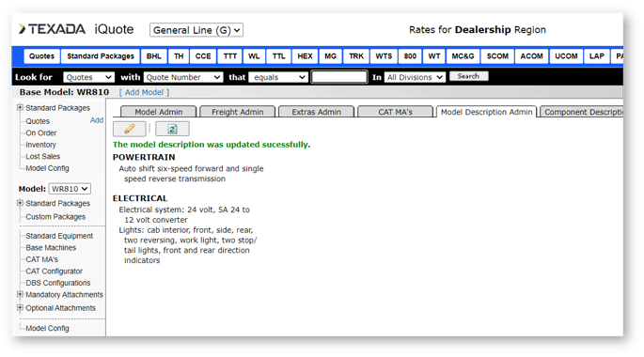
Task: Open the All Divisions dropdown
Action: click(415, 77)
